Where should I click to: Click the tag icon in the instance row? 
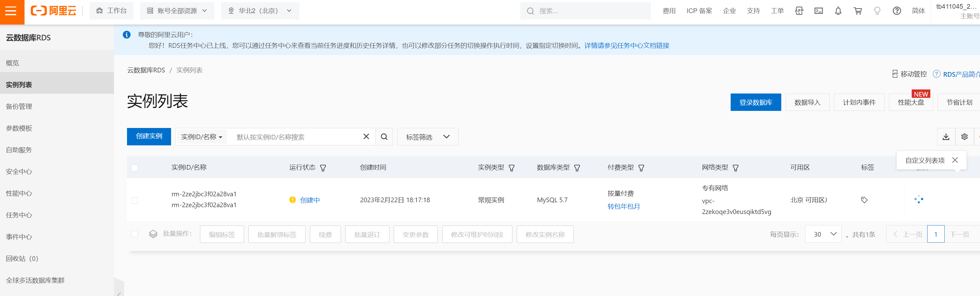864,200
